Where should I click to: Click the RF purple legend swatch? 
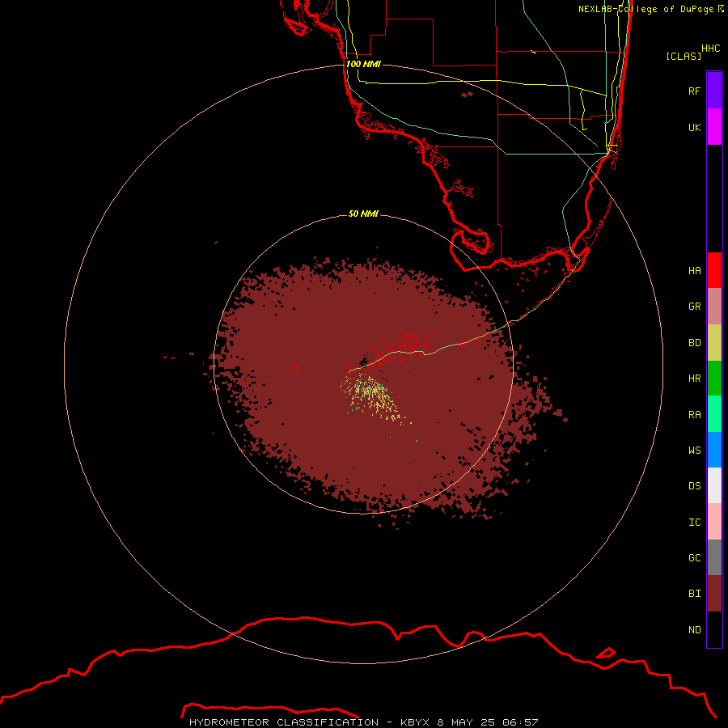pyautogui.click(x=714, y=91)
